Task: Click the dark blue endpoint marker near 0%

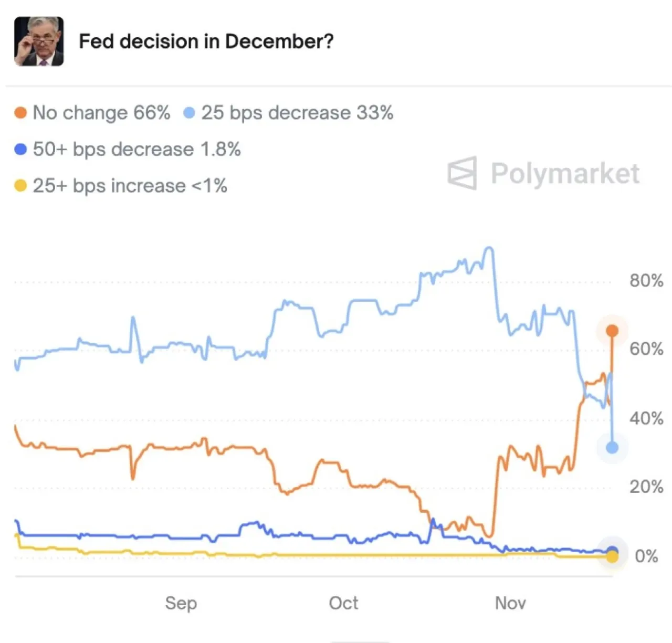Action: [x=612, y=551]
